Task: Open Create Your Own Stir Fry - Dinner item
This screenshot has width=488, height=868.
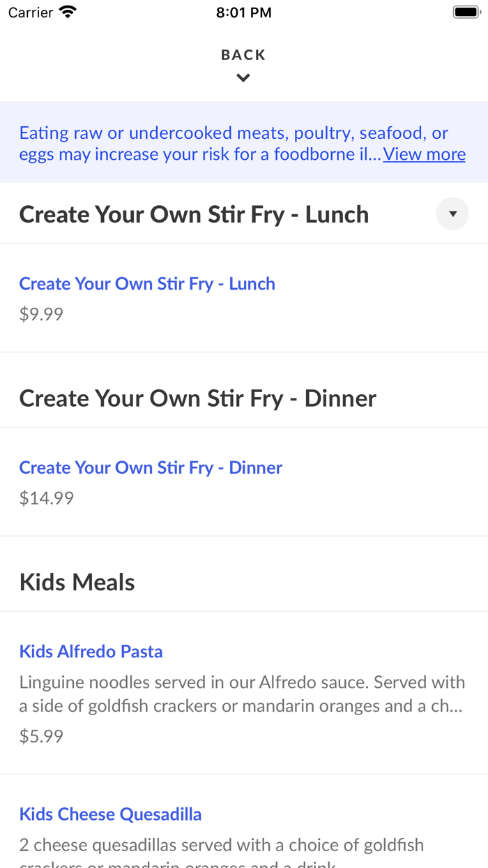Action: pos(151,467)
